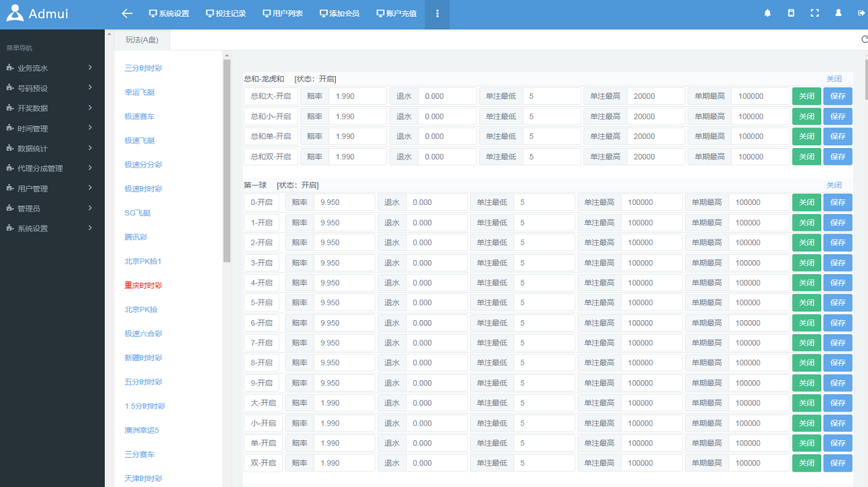Toggle 关闭 for the 双-开启 row

[807, 463]
